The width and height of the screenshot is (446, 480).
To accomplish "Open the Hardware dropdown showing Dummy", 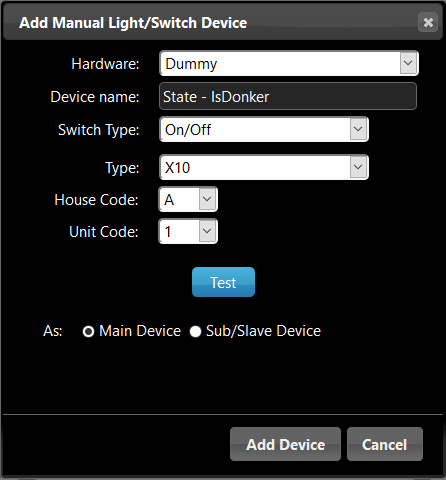I will pyautogui.click(x=289, y=63).
